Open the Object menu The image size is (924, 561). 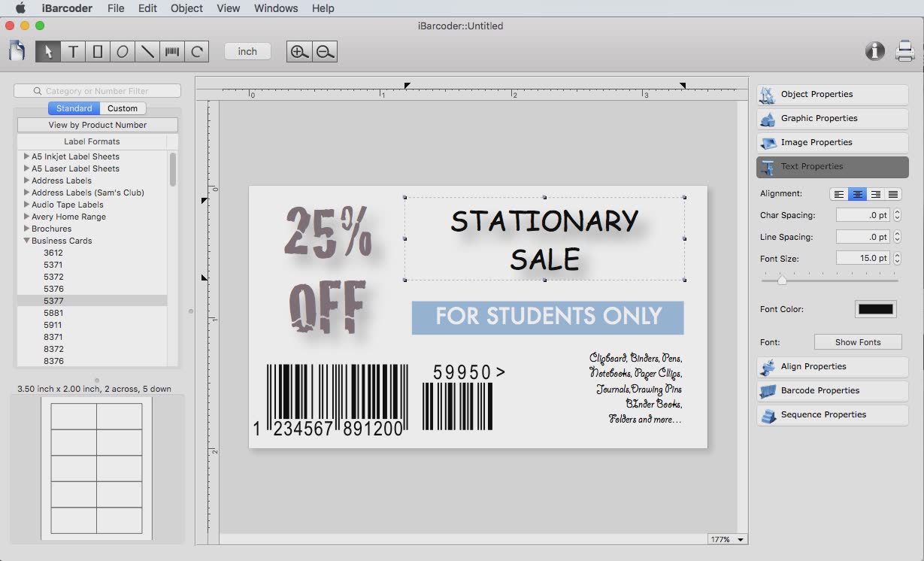point(186,8)
